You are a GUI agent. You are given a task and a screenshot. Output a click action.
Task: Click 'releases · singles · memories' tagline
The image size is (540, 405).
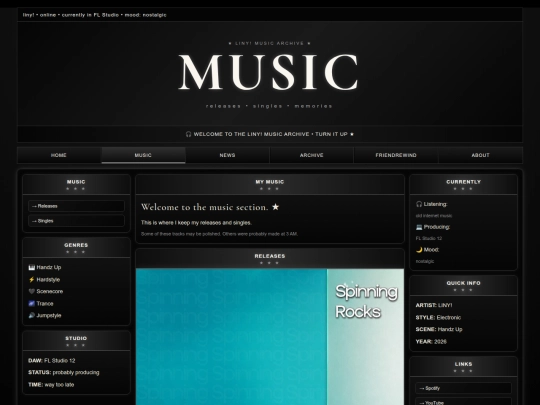pyautogui.click(x=269, y=106)
